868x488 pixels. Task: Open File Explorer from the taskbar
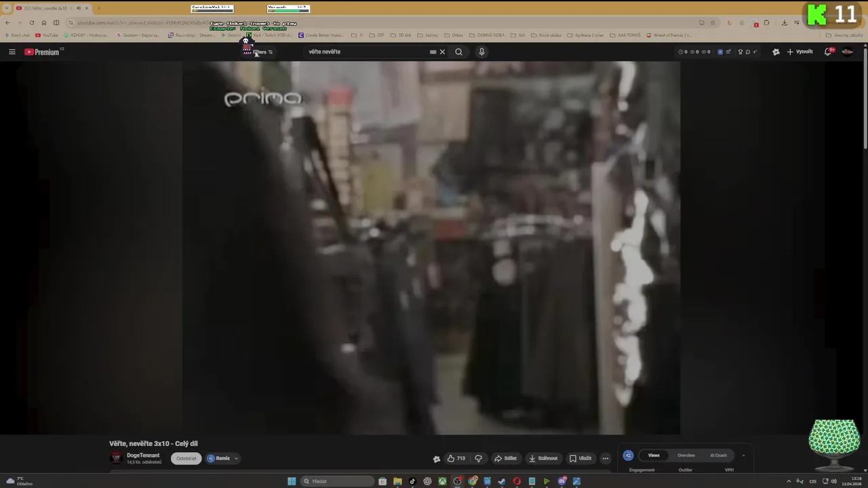pos(397,481)
